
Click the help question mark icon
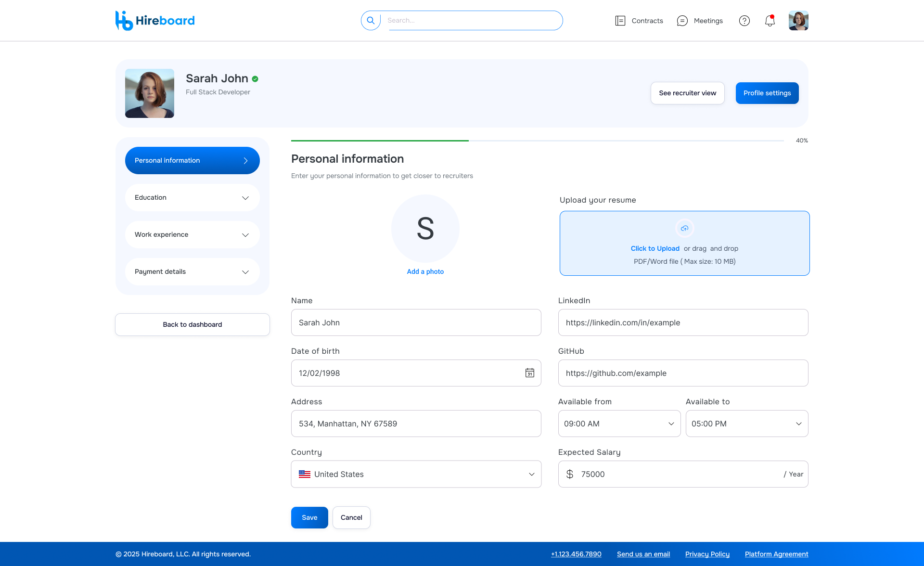click(744, 21)
